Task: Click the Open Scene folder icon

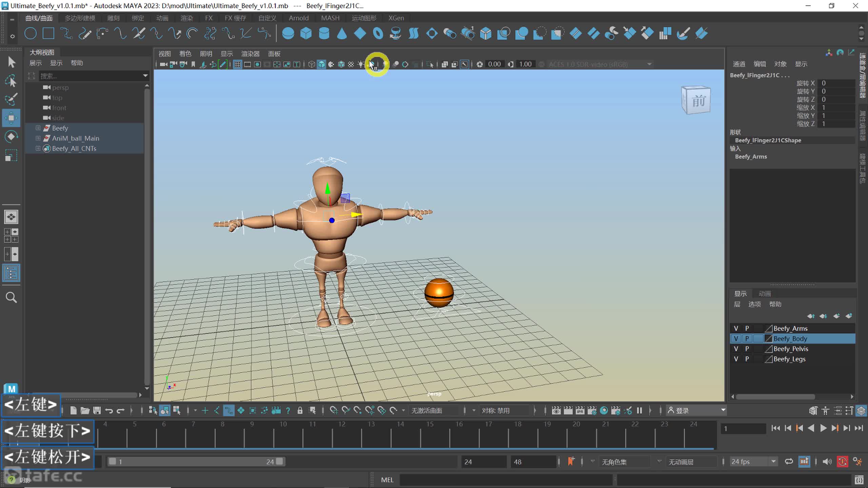Action: pos(85,411)
